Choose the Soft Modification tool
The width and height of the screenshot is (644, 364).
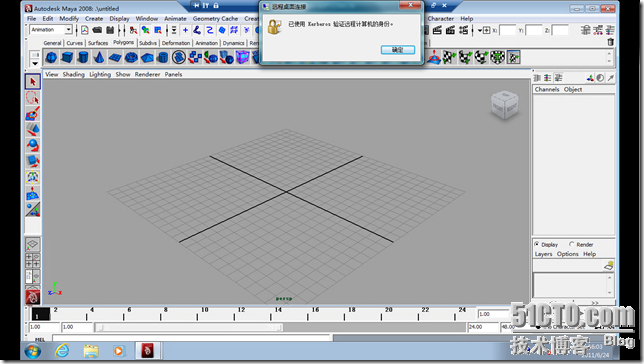tap(33, 194)
